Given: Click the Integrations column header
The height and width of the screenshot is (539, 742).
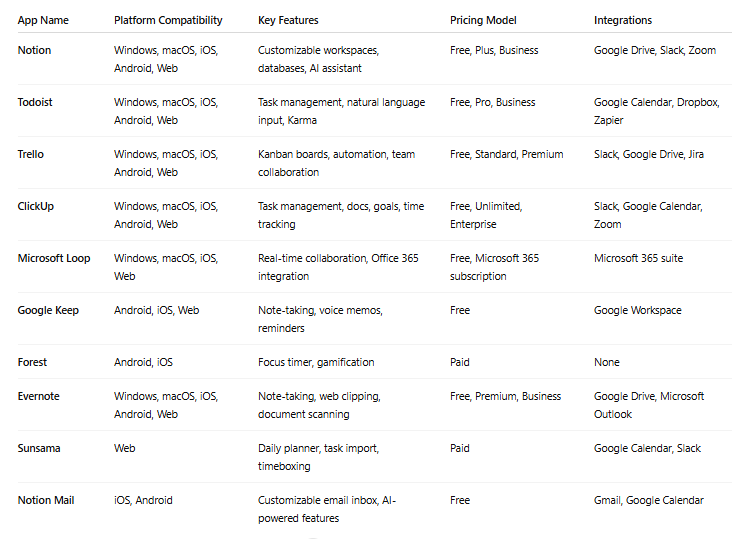Looking at the screenshot, I should 623,20.
